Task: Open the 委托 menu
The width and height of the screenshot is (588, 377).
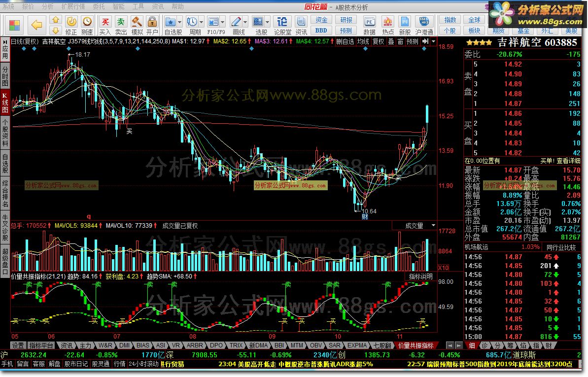Action: click(x=99, y=6)
